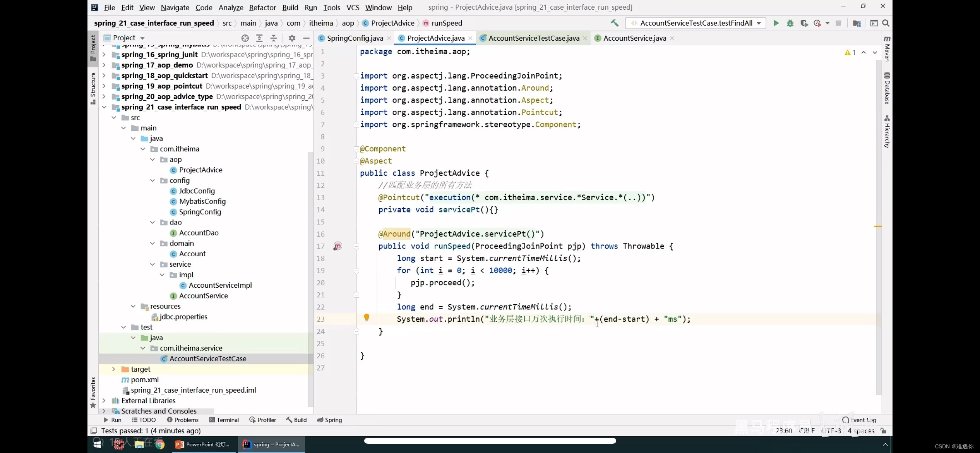Expand External Libraries node

click(x=104, y=401)
